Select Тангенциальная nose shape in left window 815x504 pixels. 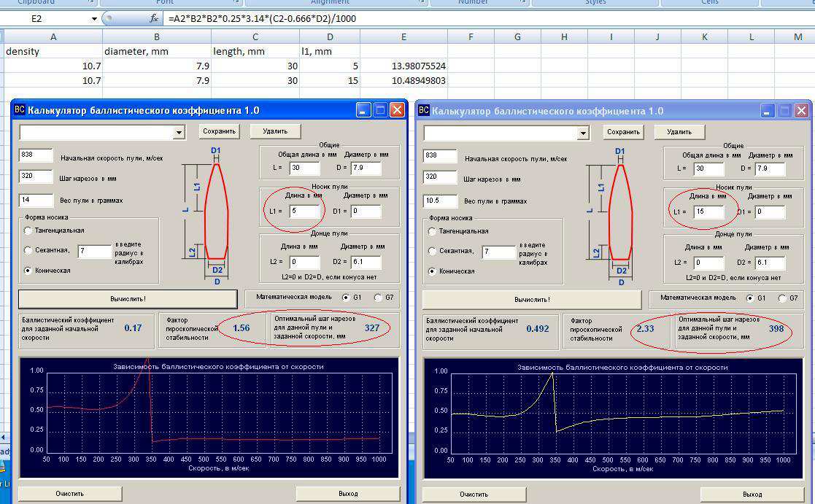[x=28, y=230]
